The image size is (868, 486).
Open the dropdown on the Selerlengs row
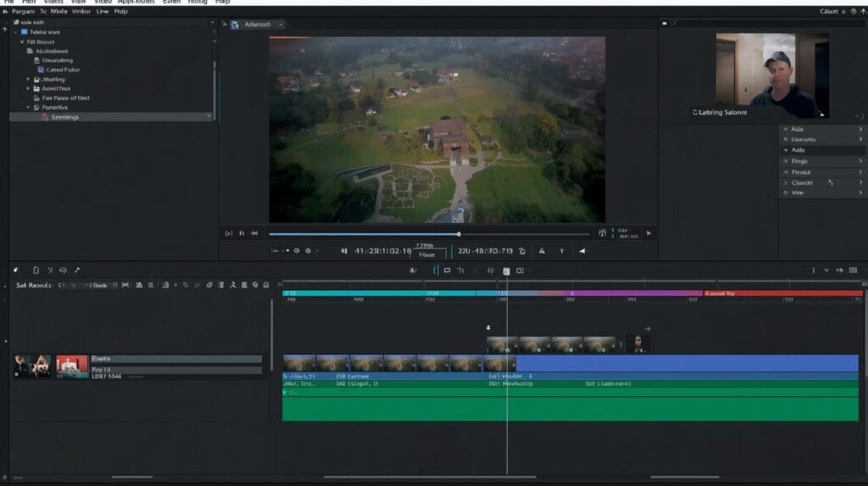(x=208, y=117)
